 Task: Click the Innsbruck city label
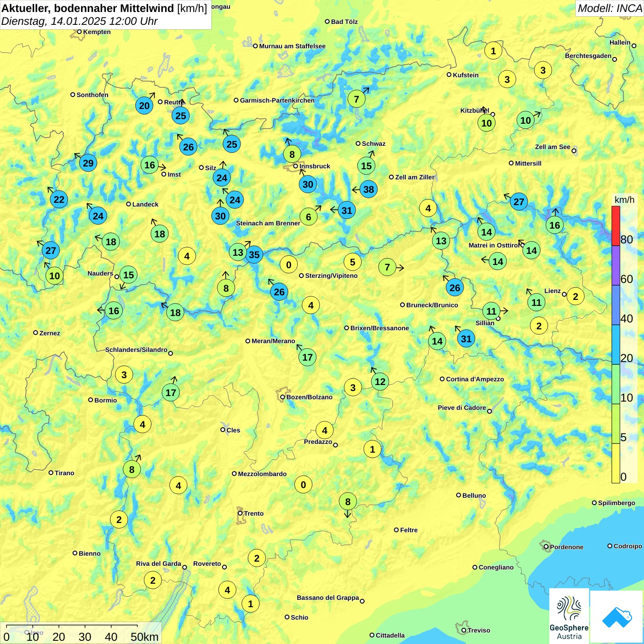pos(315,166)
